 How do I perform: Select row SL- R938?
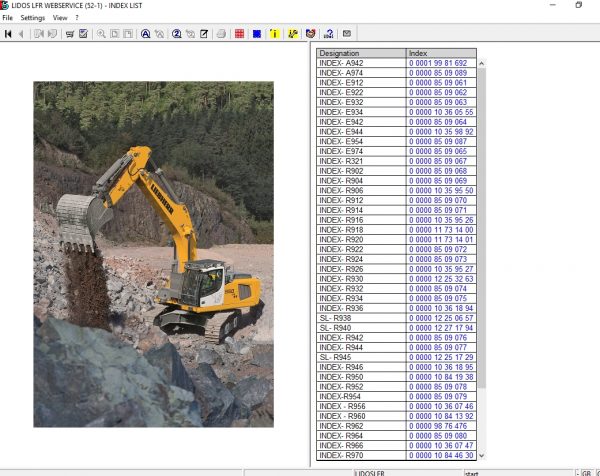(x=396, y=318)
